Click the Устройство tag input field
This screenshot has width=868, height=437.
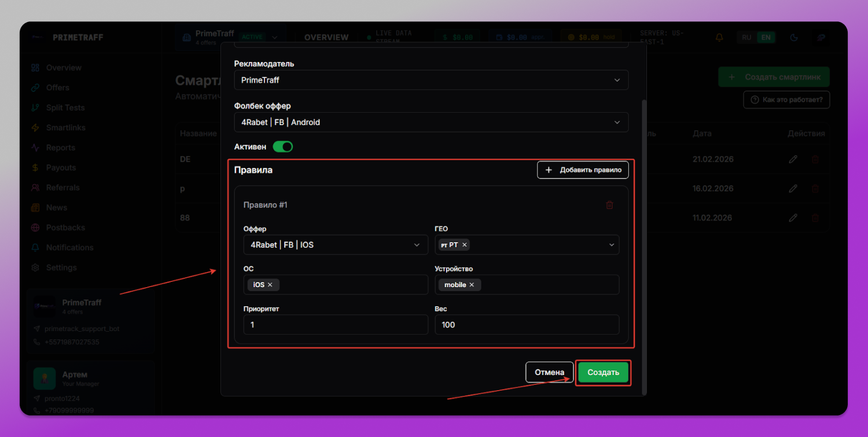(527, 285)
